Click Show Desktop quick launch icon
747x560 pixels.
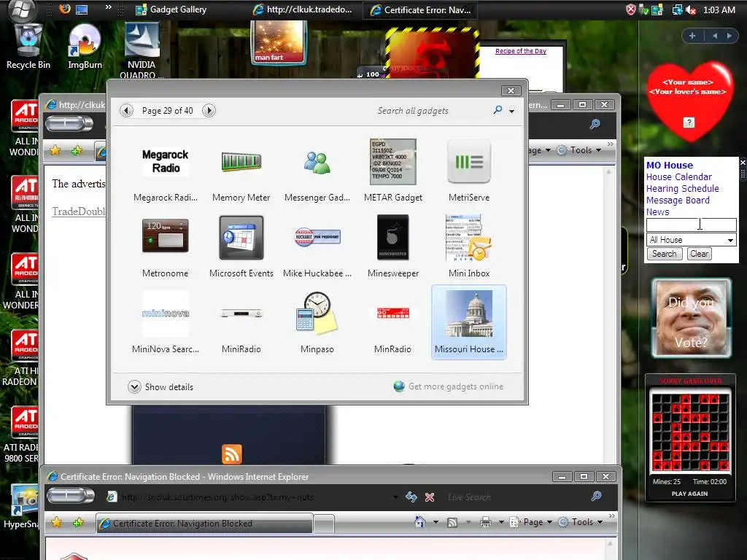click(82, 9)
